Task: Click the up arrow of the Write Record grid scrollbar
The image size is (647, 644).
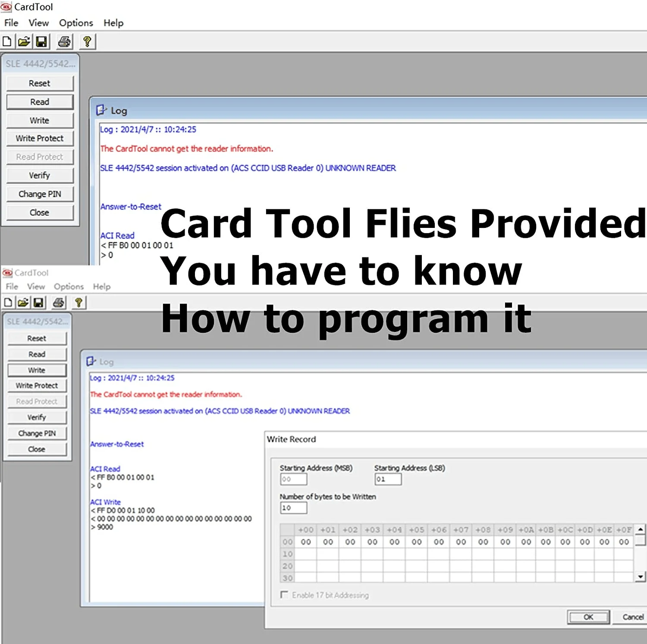Action: (641, 529)
